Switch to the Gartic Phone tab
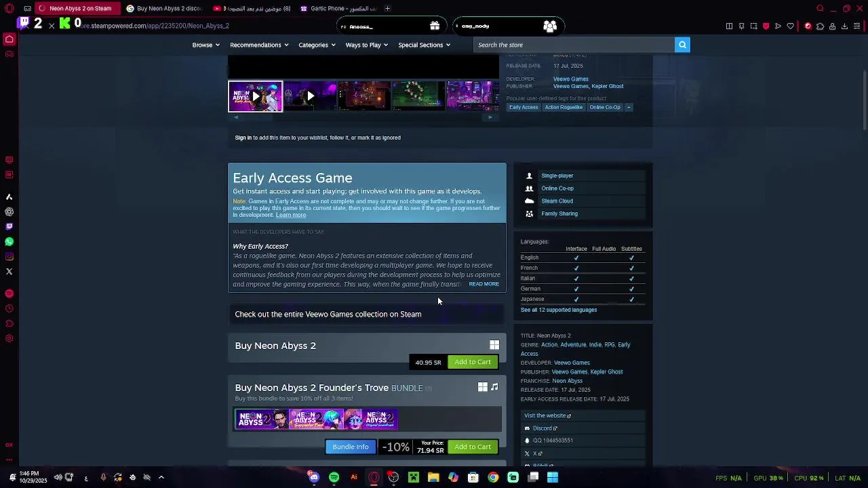 pos(338,8)
